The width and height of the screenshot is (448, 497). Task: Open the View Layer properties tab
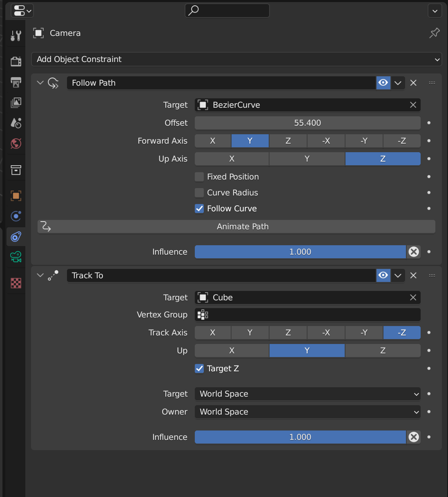tap(16, 102)
